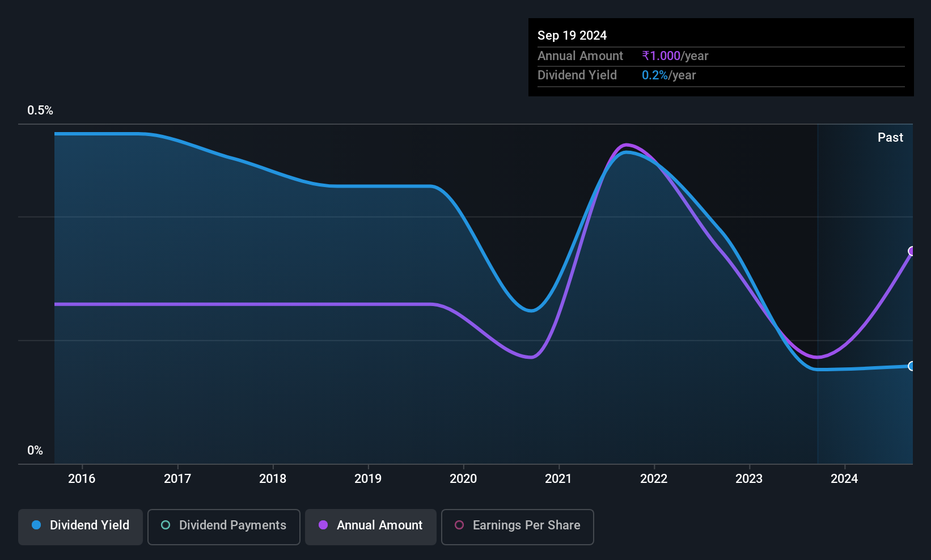Click the teal ring beside Dividend Payments

click(166, 525)
